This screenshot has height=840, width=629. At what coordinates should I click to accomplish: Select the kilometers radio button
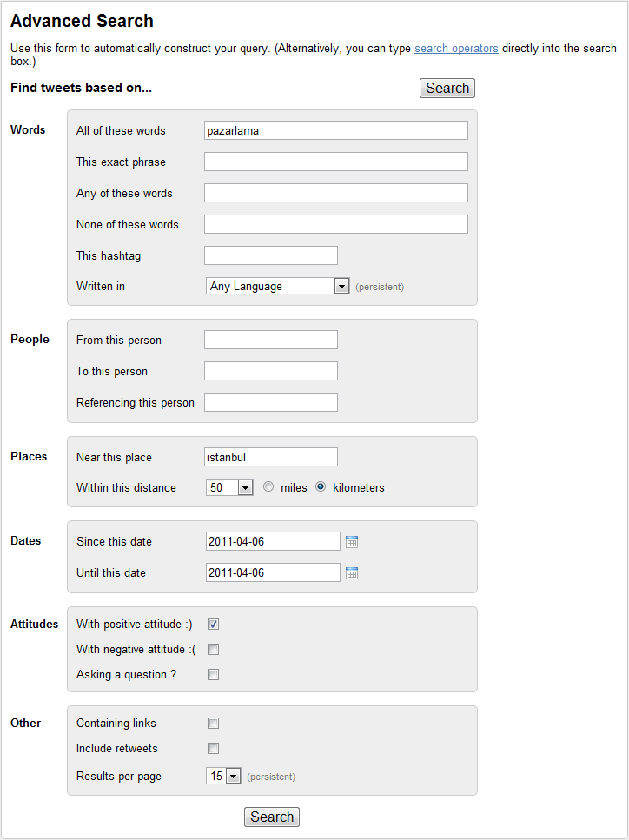(x=321, y=487)
